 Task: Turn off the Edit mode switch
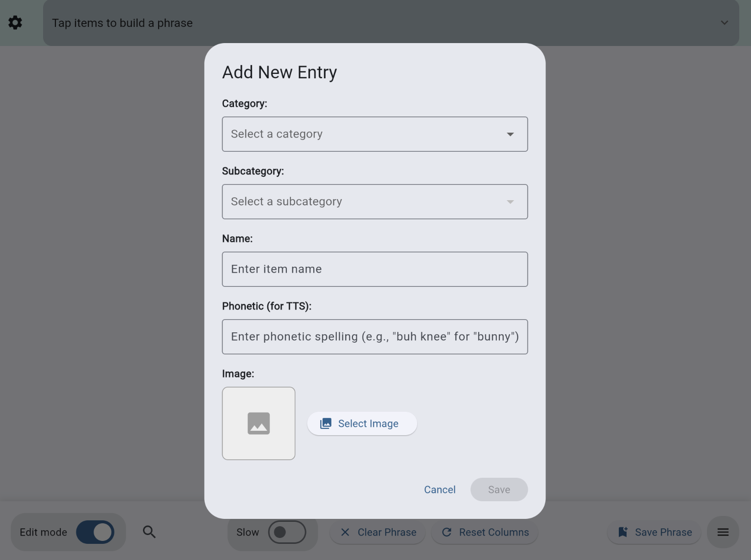tap(95, 532)
